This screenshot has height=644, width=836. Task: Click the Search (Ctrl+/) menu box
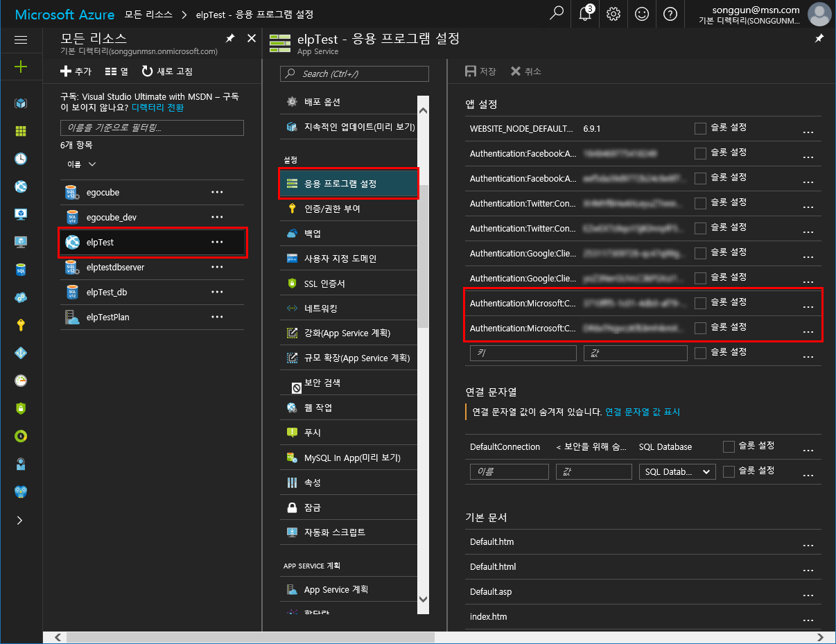(x=354, y=73)
